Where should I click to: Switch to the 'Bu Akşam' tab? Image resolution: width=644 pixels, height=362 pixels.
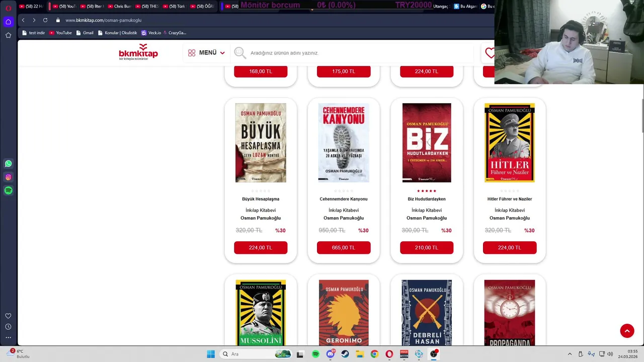pos(465,7)
